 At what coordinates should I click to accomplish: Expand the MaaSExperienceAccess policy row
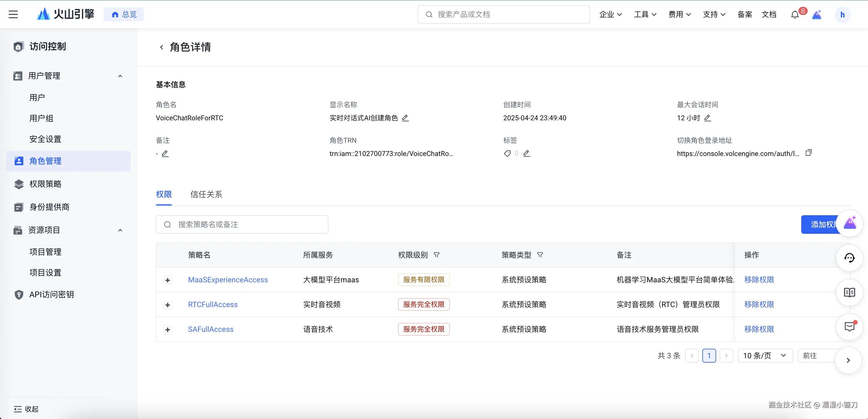click(167, 280)
